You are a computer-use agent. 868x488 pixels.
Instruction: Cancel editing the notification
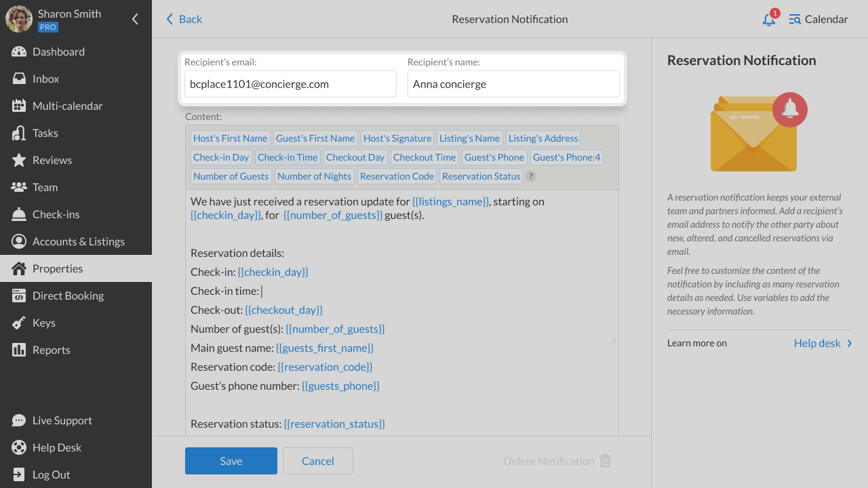point(318,461)
